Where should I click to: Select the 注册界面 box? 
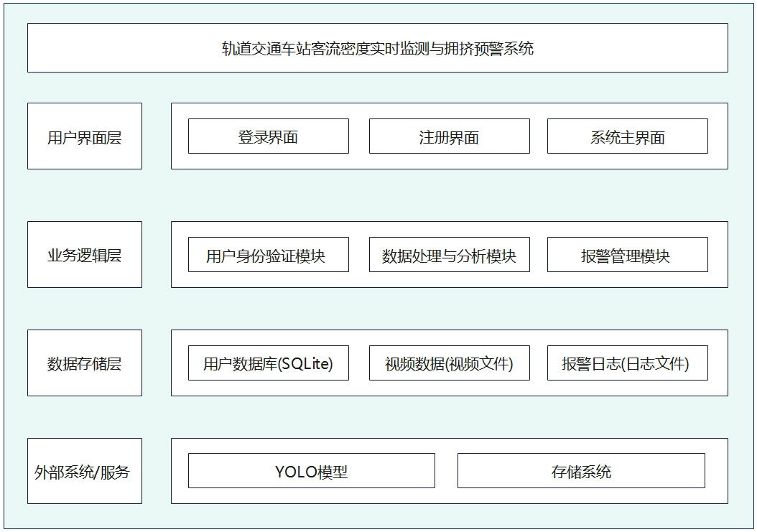(449, 136)
